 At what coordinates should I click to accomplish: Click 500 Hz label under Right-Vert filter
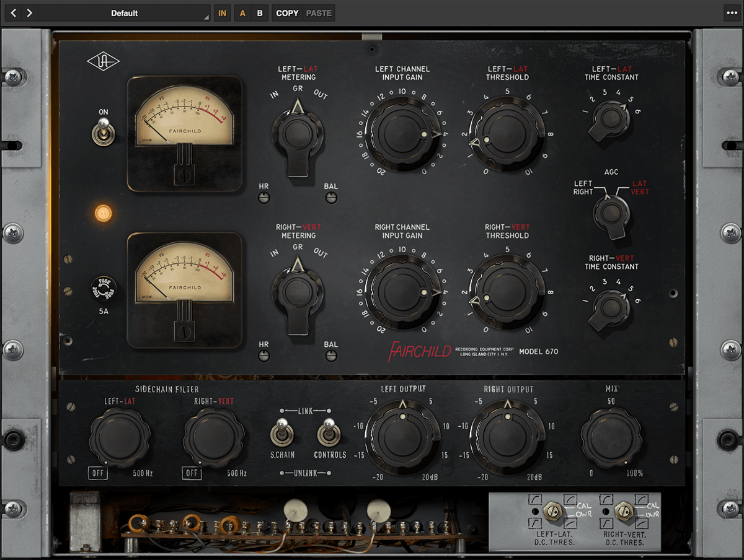pyautogui.click(x=237, y=473)
